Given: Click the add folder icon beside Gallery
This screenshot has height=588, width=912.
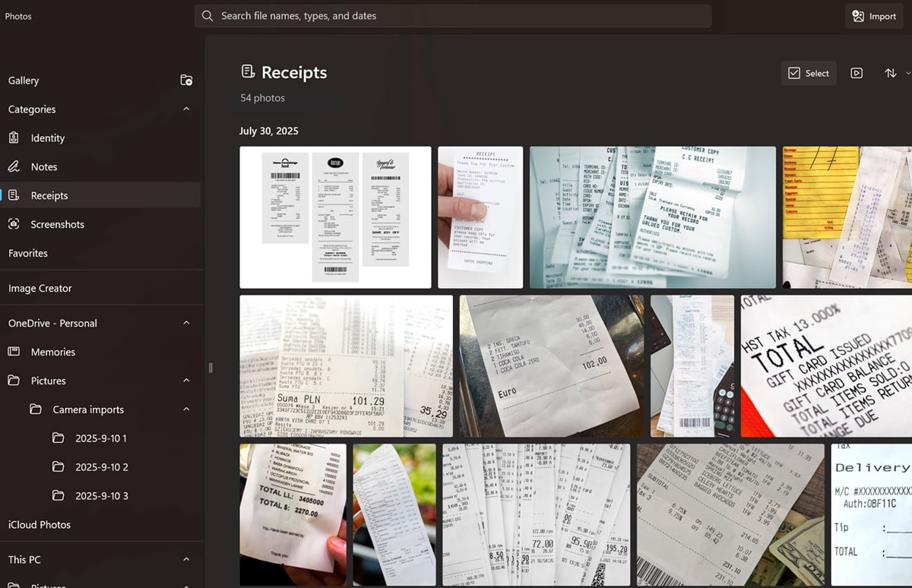Looking at the screenshot, I should [186, 81].
